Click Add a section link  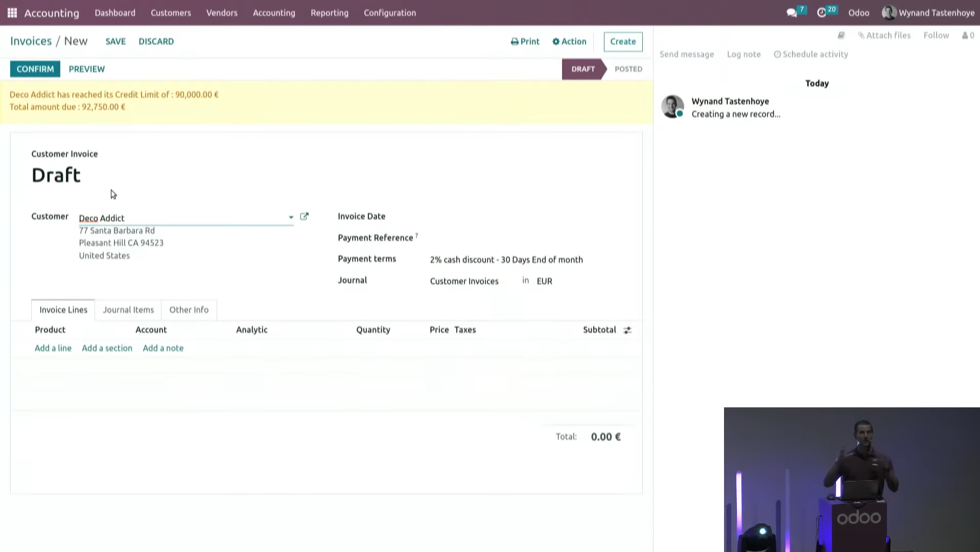click(107, 348)
